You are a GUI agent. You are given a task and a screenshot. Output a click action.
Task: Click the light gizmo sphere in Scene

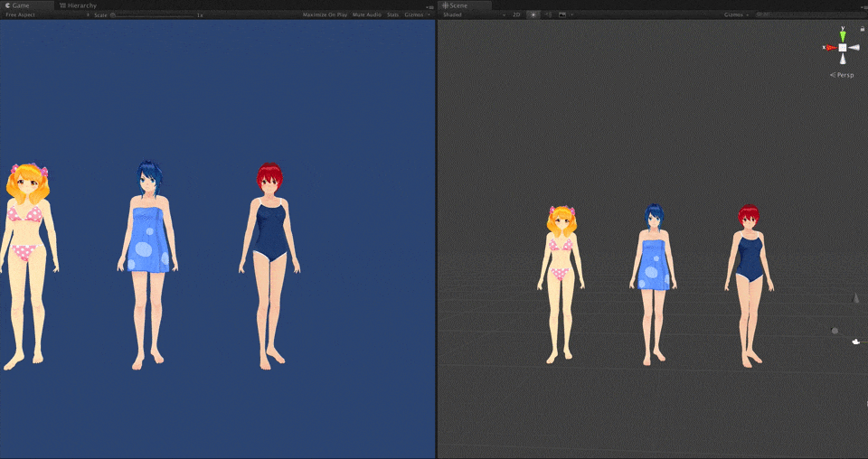click(835, 331)
